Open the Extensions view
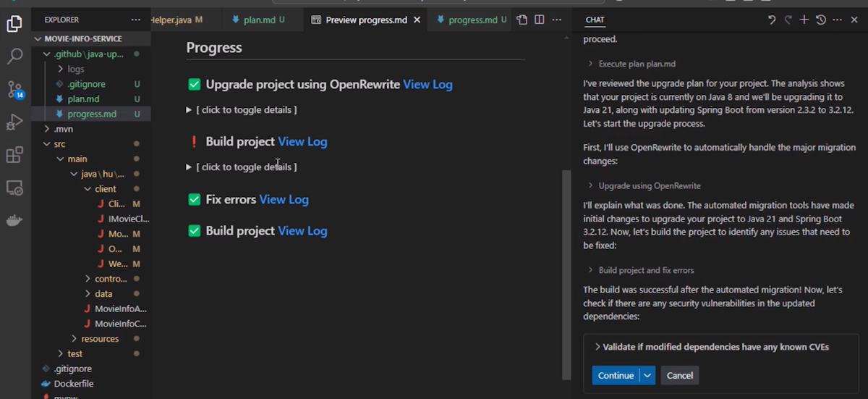 pos(14,156)
